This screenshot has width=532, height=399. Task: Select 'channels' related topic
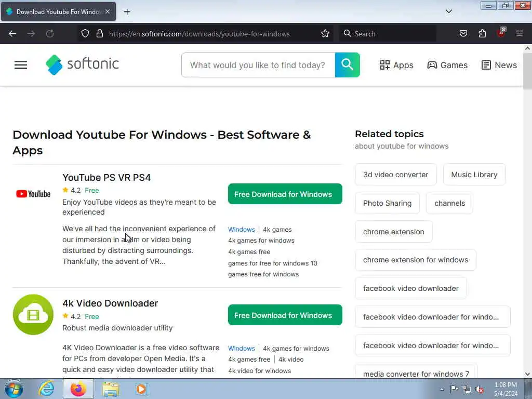click(449, 203)
